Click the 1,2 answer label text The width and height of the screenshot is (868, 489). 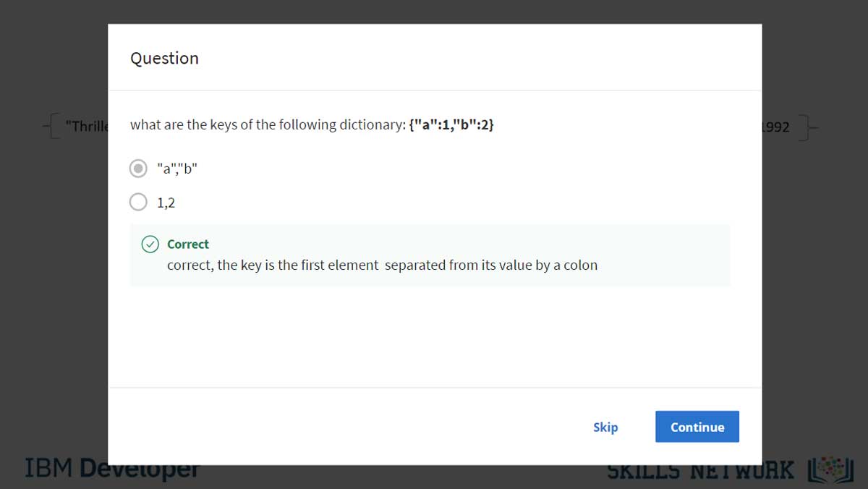[x=166, y=203]
